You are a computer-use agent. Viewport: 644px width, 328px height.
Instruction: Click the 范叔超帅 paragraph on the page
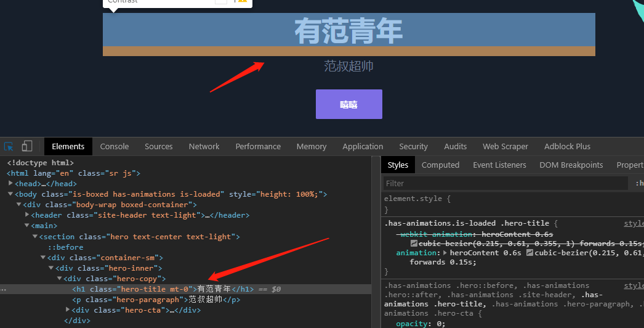[x=348, y=66]
